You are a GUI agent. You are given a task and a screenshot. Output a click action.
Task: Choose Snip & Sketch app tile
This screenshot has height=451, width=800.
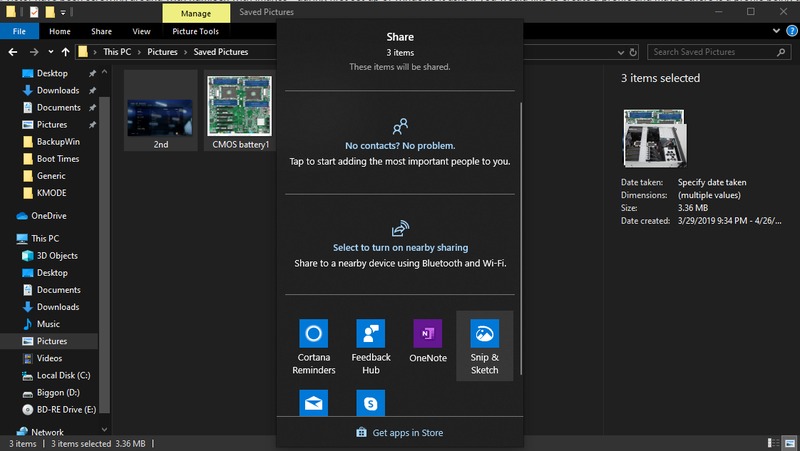[484, 346]
